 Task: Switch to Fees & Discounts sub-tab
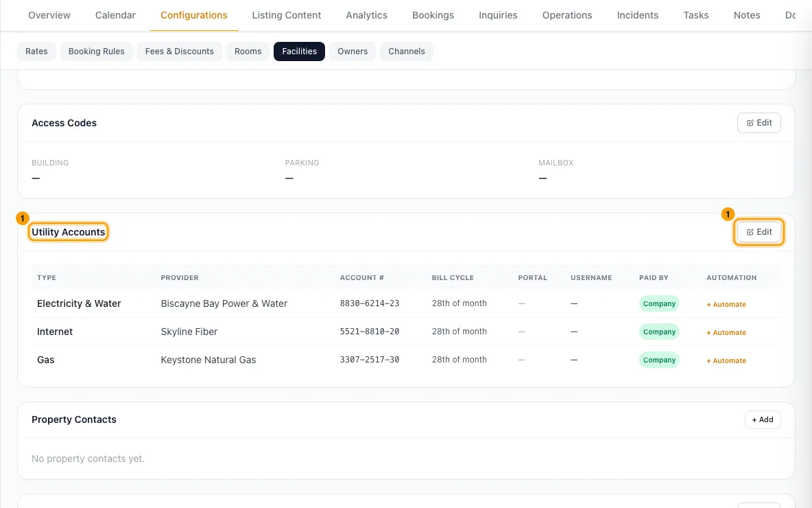pyautogui.click(x=179, y=51)
